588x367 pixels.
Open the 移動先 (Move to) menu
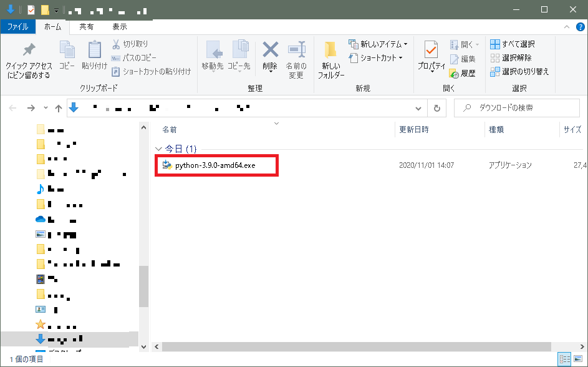click(213, 56)
